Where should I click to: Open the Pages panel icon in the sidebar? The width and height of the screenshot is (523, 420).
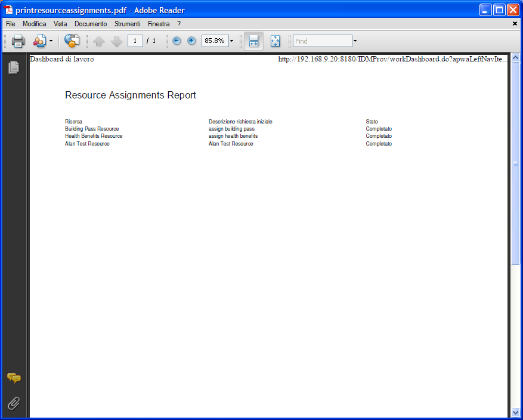(14, 67)
